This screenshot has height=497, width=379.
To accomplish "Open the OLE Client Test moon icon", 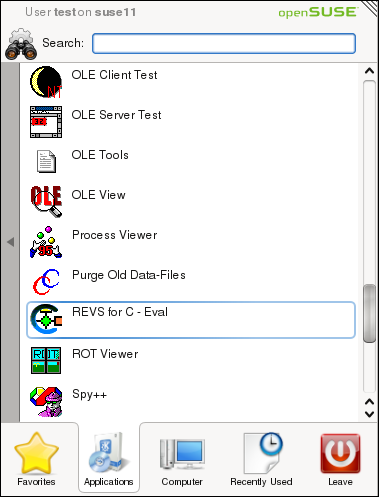I will pyautogui.click(x=46, y=82).
